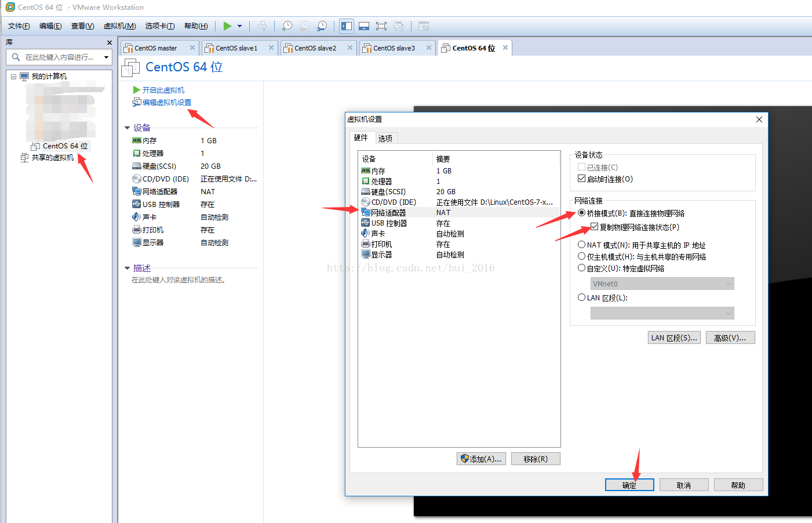
Task: Select the NAT 模式(N) radio button
Action: [581, 245]
